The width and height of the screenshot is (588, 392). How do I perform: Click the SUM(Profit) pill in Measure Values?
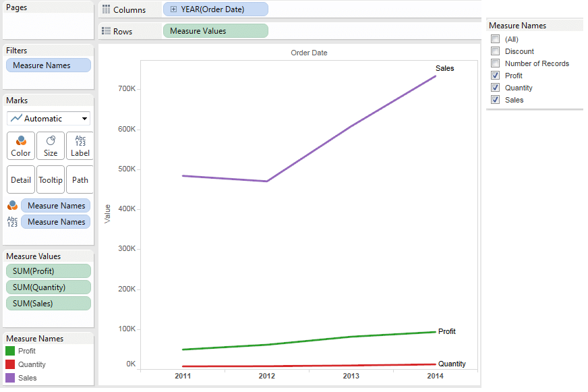pos(48,271)
